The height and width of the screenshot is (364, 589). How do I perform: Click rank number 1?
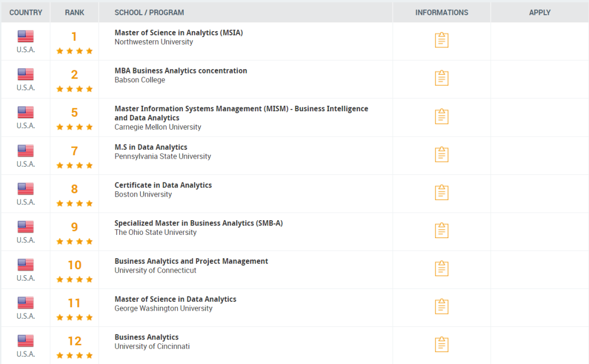[74, 37]
